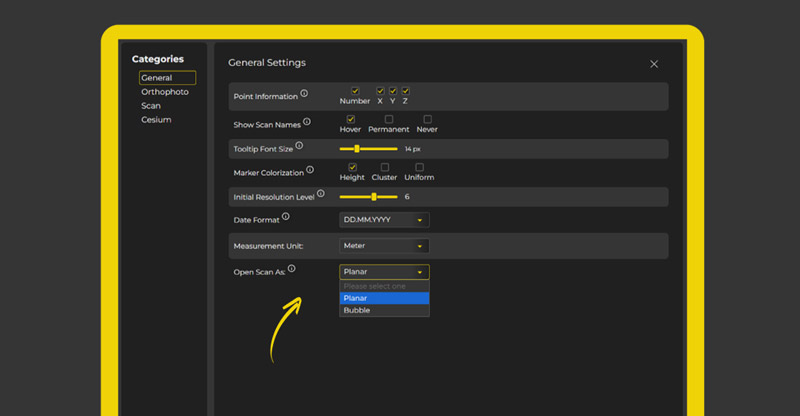Click info icon next to Point Information
This screenshot has width=800, height=416.
[x=304, y=94]
